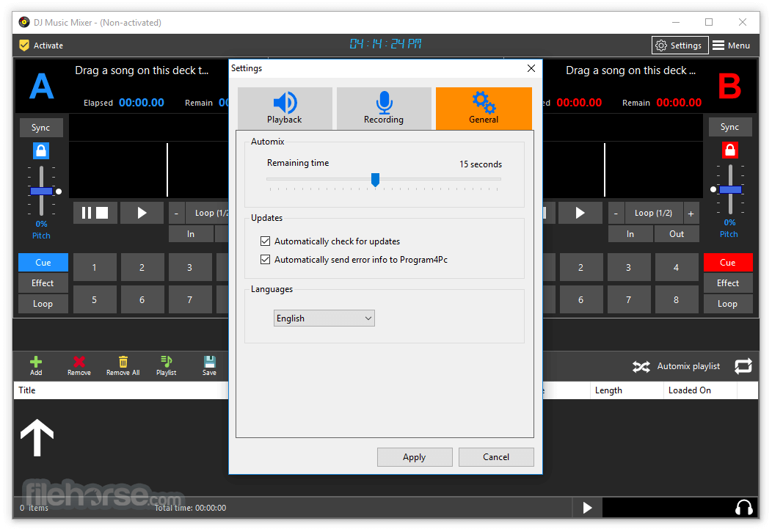The width and height of the screenshot is (772, 532).
Task: Close the Settings dialog
Action: pos(531,68)
